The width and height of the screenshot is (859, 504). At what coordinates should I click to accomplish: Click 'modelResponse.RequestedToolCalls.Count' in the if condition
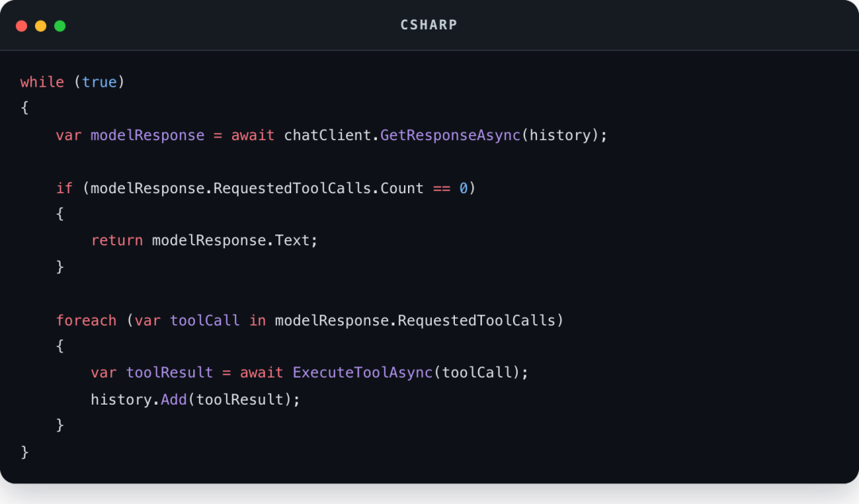257,188
